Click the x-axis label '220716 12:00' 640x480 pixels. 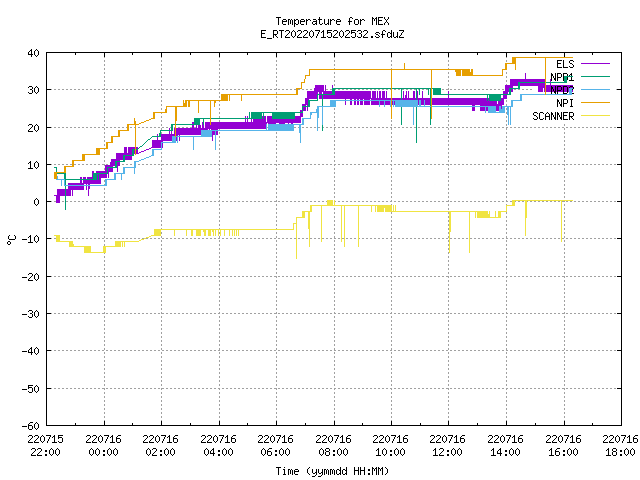(448, 446)
